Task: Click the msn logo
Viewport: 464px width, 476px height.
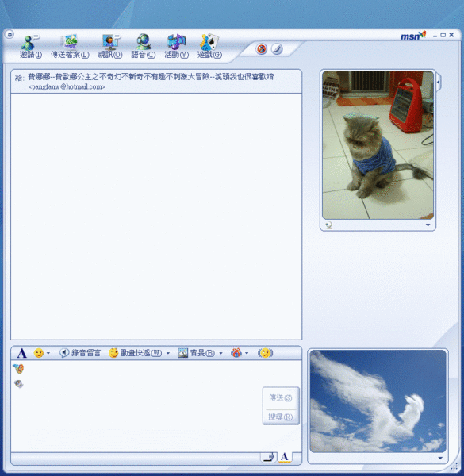Action: click(x=413, y=36)
